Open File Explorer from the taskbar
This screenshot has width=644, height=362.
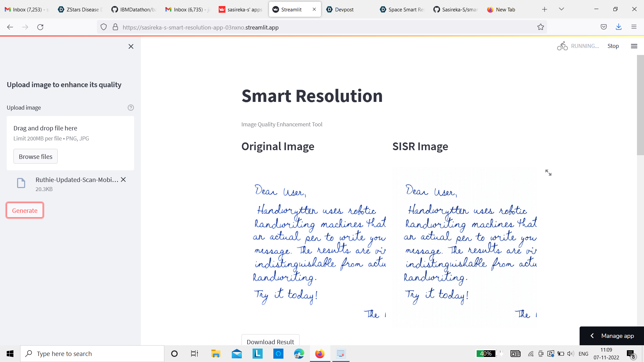(x=215, y=354)
